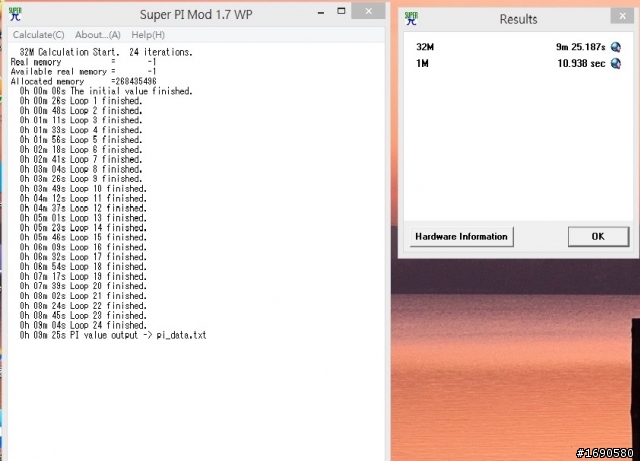Click the 'Loop 6 finished.' log line
640x461 pixels.
80,149
